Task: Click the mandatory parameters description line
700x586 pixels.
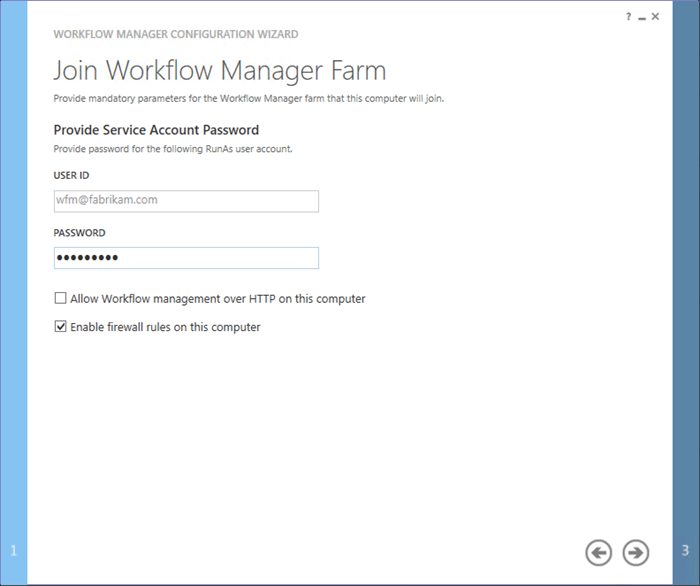Action: pyautogui.click(x=248, y=98)
